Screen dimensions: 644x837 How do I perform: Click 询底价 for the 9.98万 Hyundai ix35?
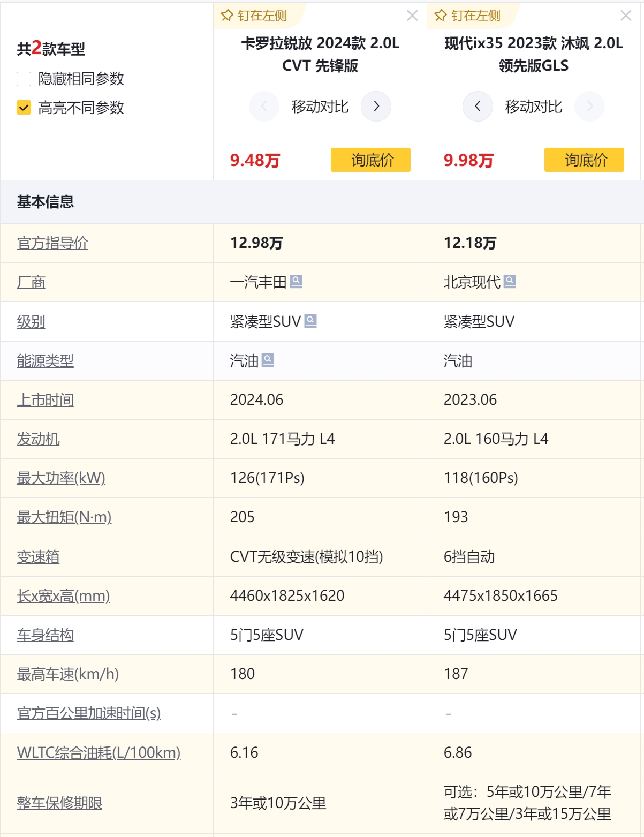click(x=584, y=160)
